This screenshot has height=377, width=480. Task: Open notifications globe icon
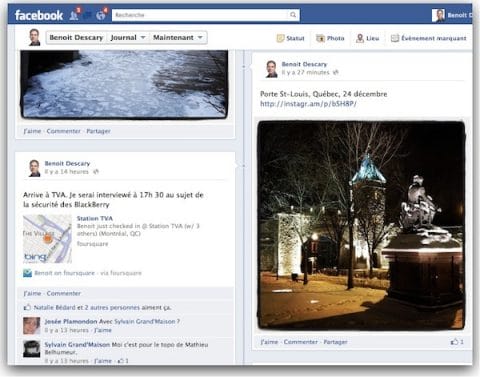[101, 15]
